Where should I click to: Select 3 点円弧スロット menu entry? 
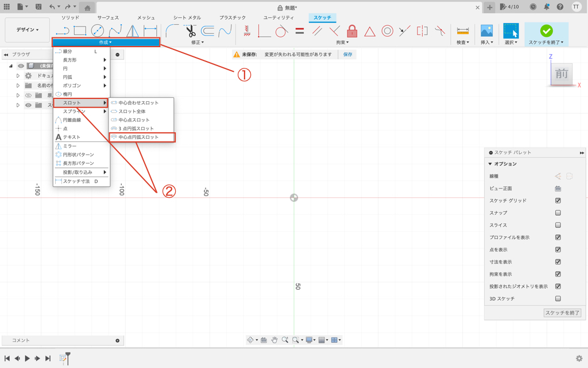point(142,128)
